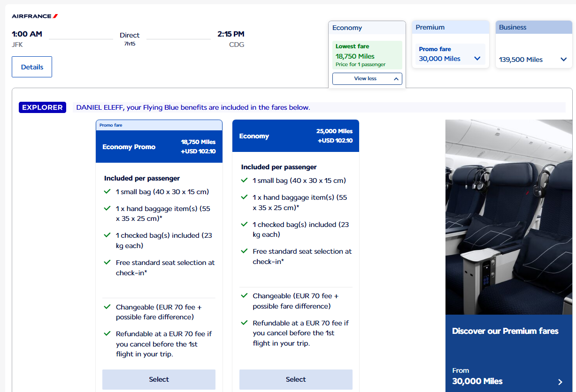576x392 pixels.
Task: Click the View less chevron arrow
Action: click(x=396, y=79)
